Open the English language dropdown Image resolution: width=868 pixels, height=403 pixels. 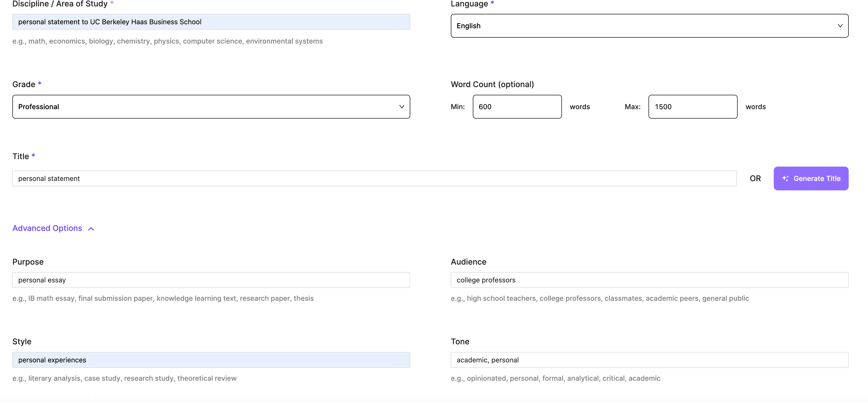tap(649, 26)
